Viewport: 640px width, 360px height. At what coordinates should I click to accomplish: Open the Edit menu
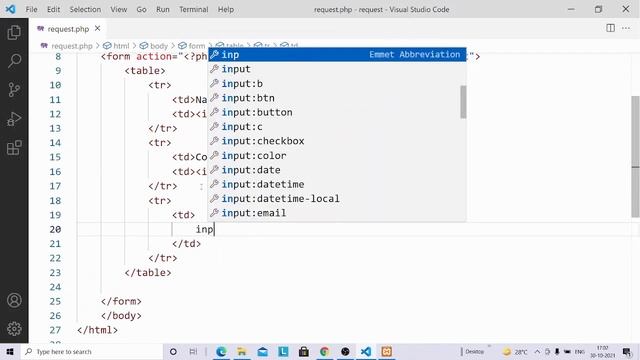point(53,9)
